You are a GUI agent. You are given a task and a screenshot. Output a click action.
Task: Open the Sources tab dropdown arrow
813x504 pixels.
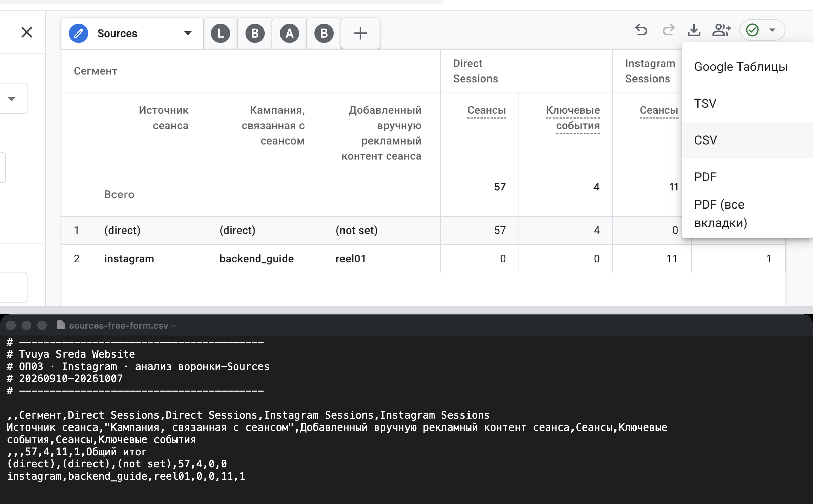(x=188, y=33)
